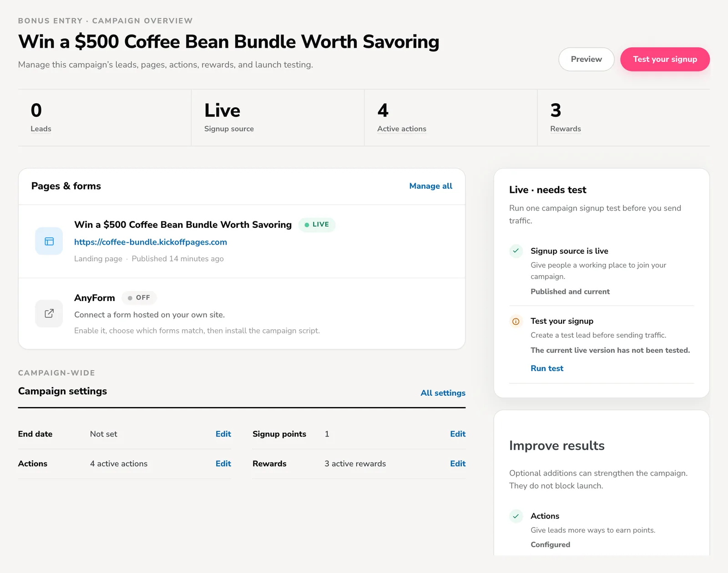This screenshot has width=728, height=573.
Task: Click the AnyForm row title
Action: 95,298
